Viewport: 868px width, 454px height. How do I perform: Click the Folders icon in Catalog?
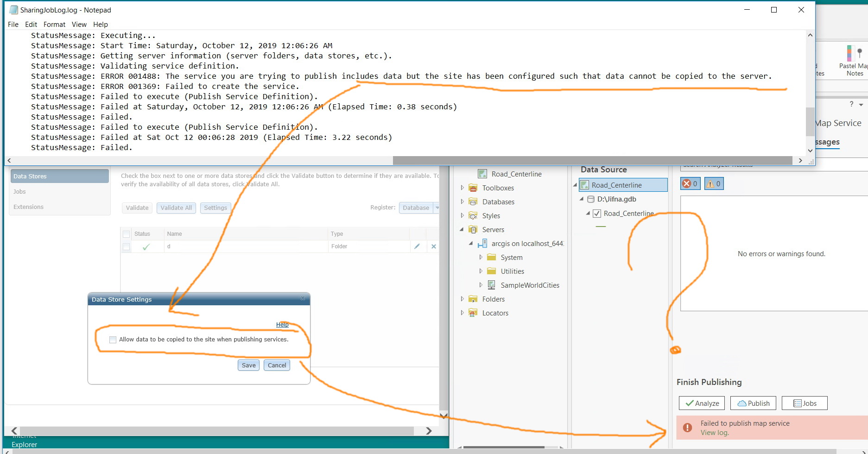click(473, 299)
